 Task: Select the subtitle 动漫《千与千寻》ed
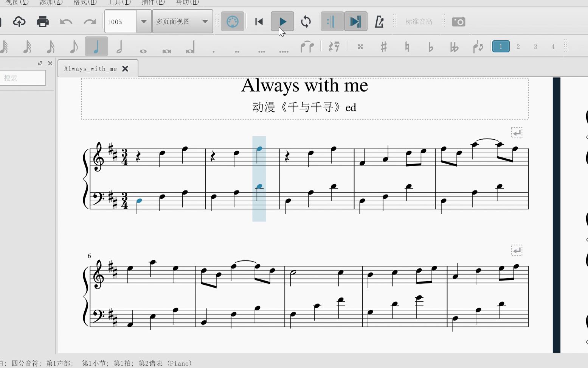(304, 107)
